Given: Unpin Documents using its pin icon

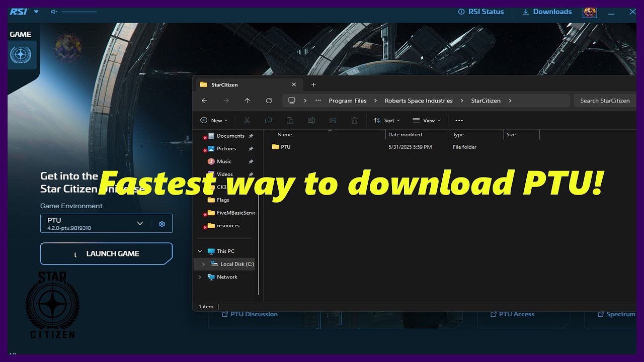Looking at the screenshot, I should 251,136.
